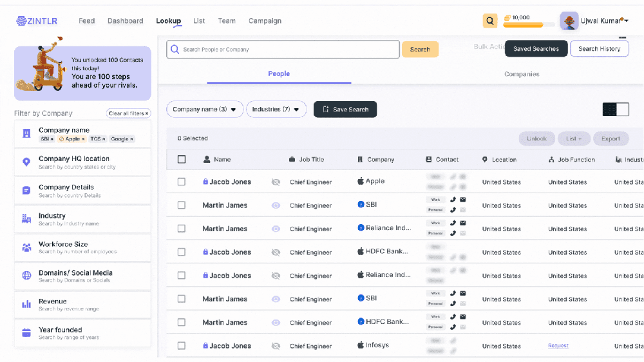Open Saved Searches
This screenshot has height=362, width=644.
coord(536,48)
